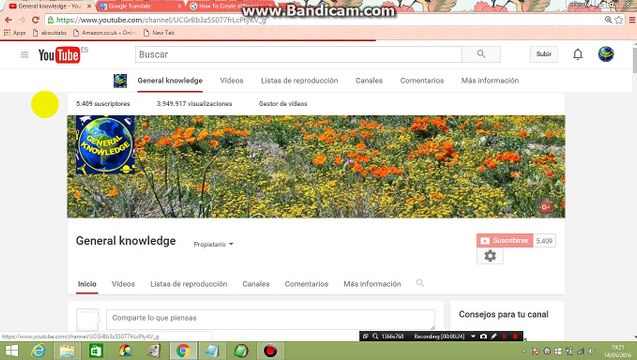Open the top Comentarios tab
The height and width of the screenshot is (360, 637).
point(422,80)
